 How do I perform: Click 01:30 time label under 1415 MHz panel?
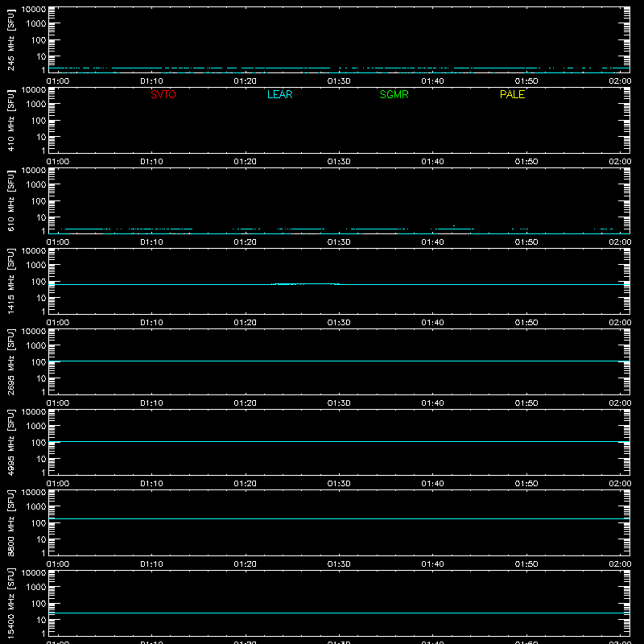pyautogui.click(x=339, y=323)
